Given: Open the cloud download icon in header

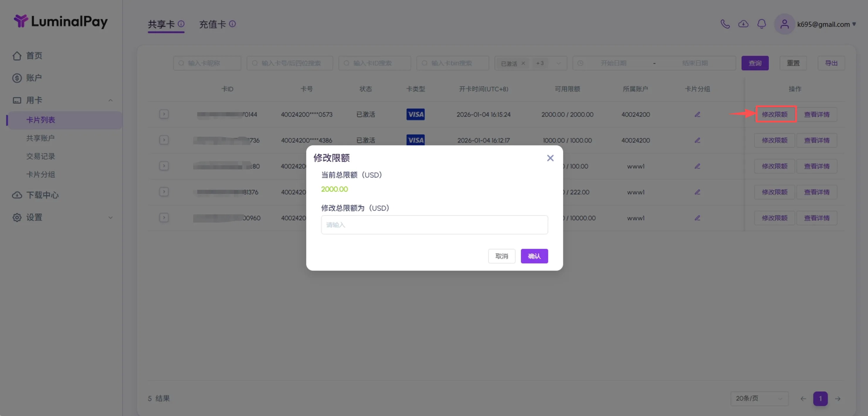Looking at the screenshot, I should [743, 24].
